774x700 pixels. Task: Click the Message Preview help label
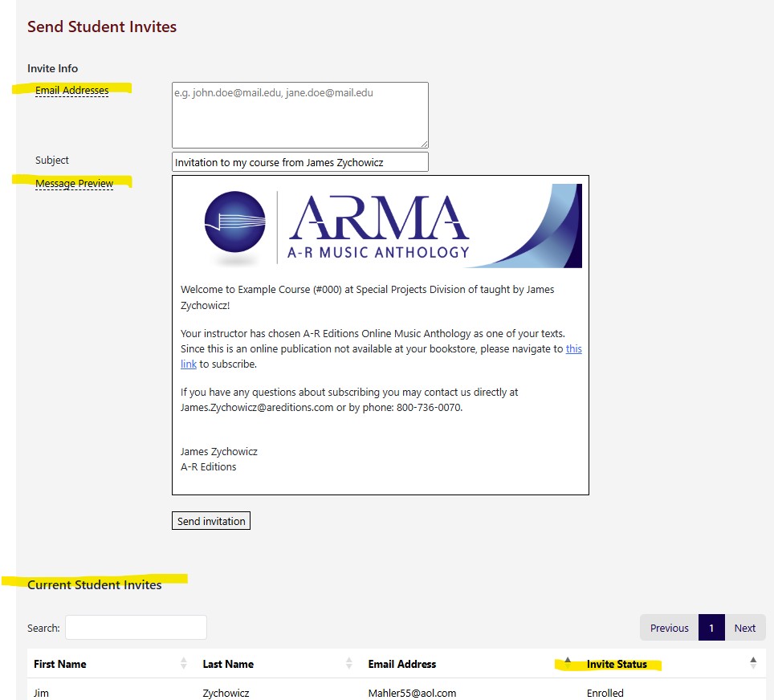[74, 184]
